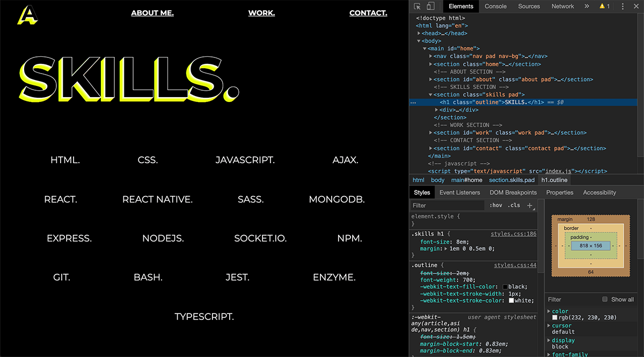Click the MONGODB. skill text

tap(337, 199)
